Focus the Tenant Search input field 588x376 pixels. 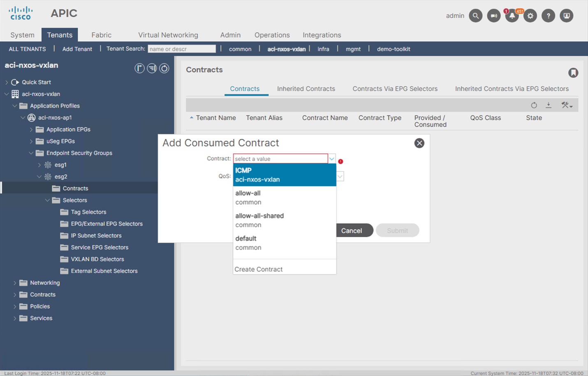click(x=182, y=49)
